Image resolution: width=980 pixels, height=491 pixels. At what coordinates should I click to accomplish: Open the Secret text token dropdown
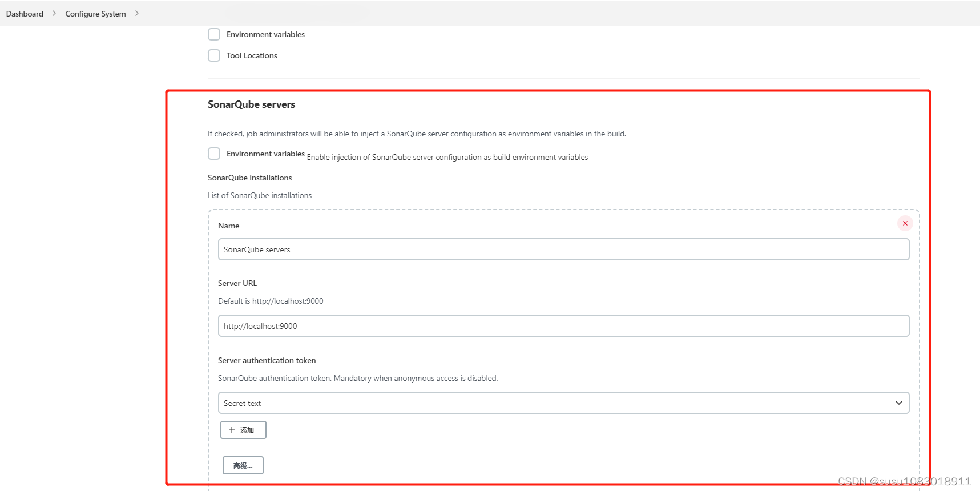(563, 403)
